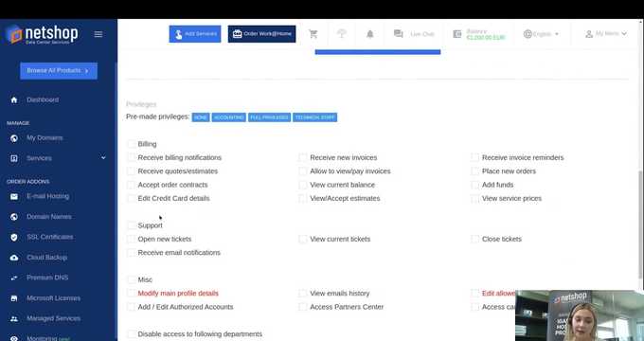The width and height of the screenshot is (644, 341).
Task: Enable Close tickets checkbox
Action: 475,239
